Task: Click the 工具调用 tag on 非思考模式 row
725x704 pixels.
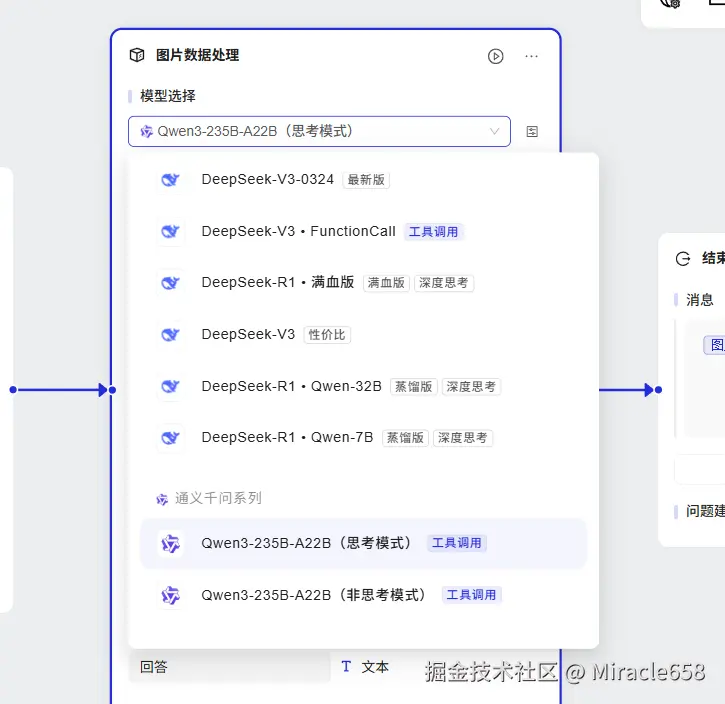Action: [471, 595]
